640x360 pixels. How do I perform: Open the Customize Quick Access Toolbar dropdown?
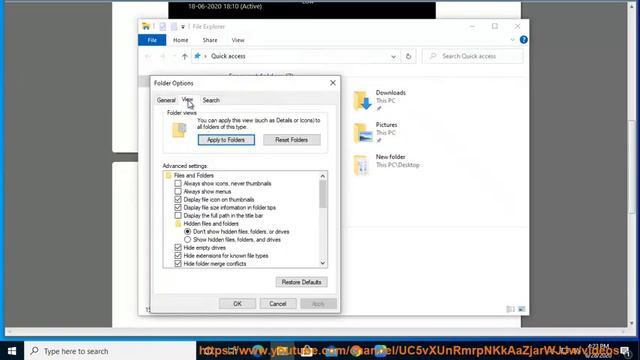tap(183, 27)
